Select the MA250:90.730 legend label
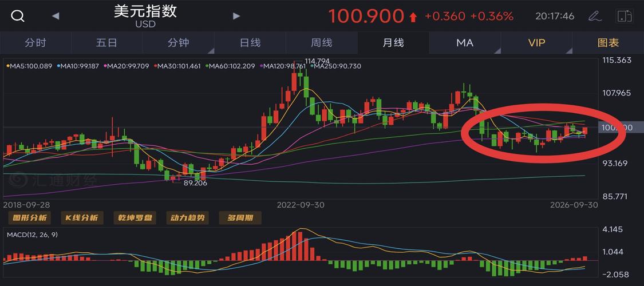The image size is (644, 286). (335, 66)
